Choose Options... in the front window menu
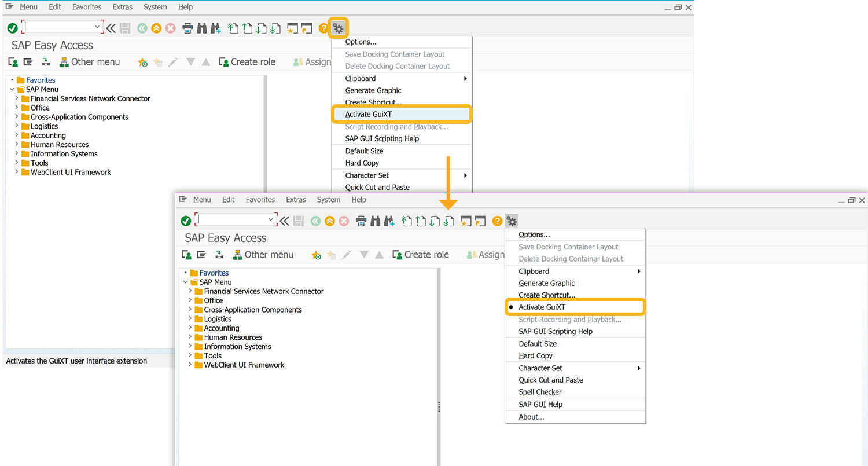The height and width of the screenshot is (466, 868). (575, 234)
